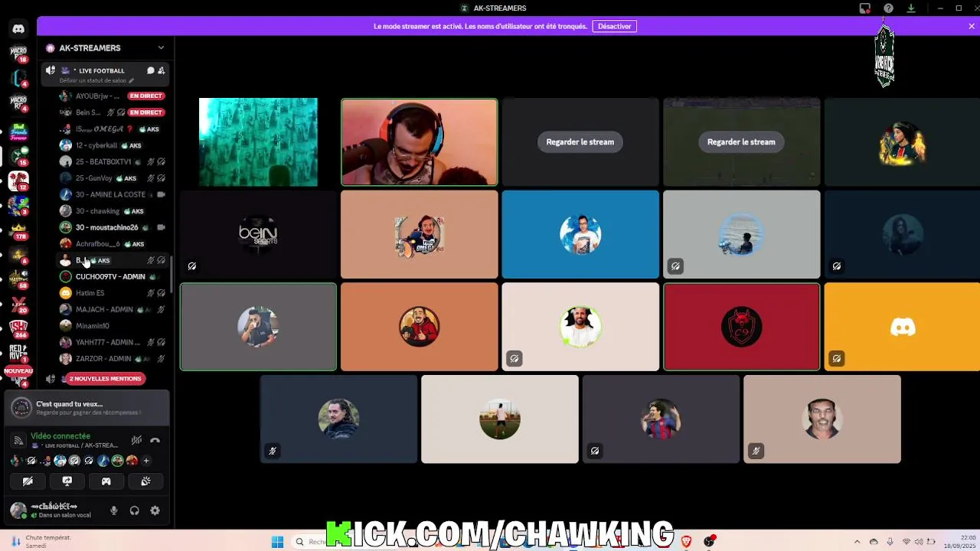The width and height of the screenshot is (980, 551).
Task: Watch the second Regarder le stream tile
Action: (x=741, y=142)
